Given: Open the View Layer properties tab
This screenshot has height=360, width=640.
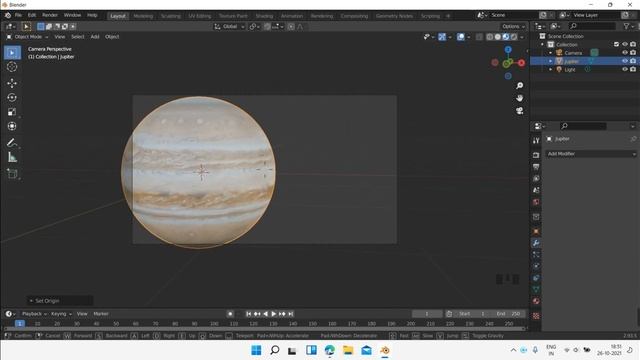Looking at the screenshot, I should [536, 178].
